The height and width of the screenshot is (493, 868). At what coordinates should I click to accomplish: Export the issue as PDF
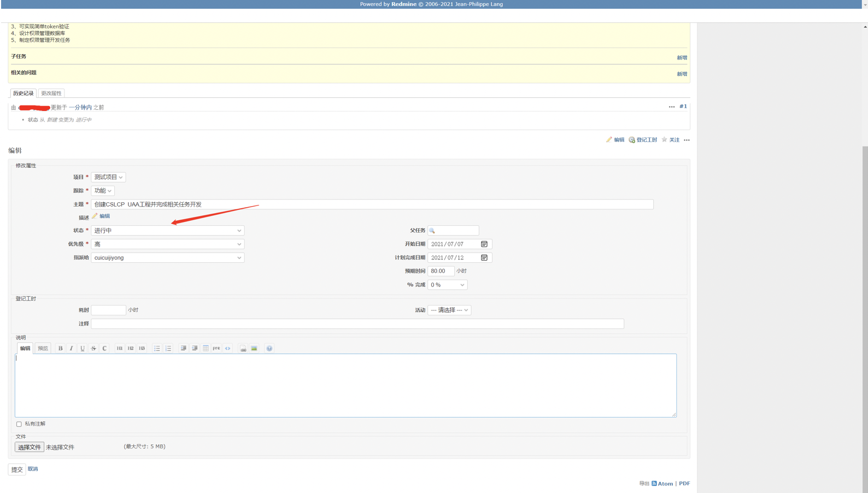click(x=684, y=483)
